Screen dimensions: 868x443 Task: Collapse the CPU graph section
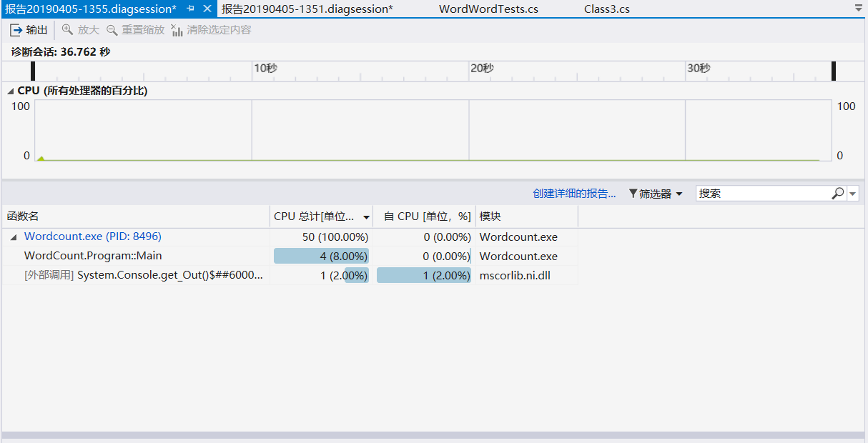point(11,91)
